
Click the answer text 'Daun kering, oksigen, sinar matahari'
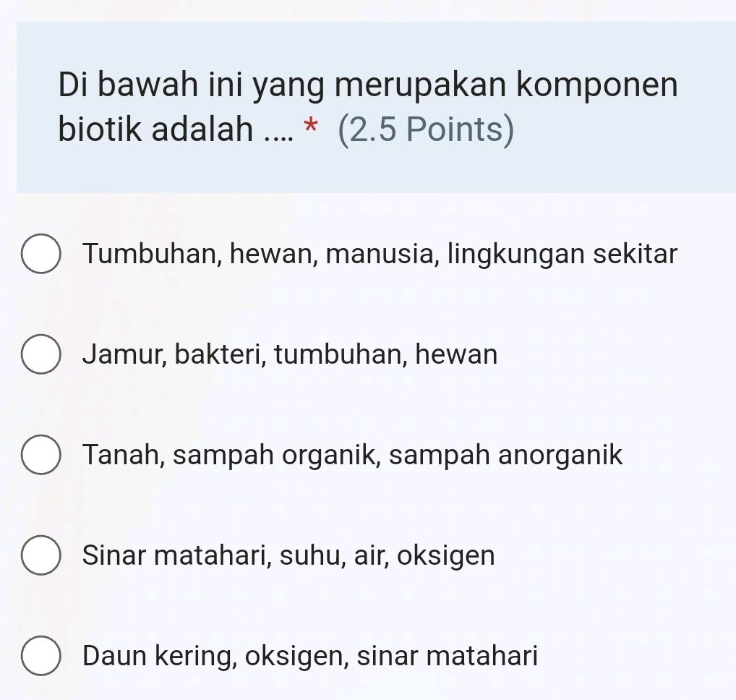click(x=309, y=656)
